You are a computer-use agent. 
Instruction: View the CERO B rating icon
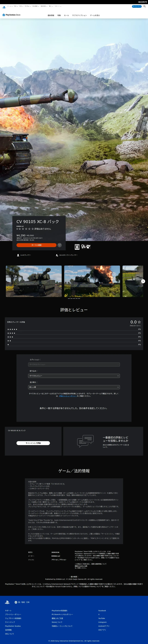[x=77, y=247]
